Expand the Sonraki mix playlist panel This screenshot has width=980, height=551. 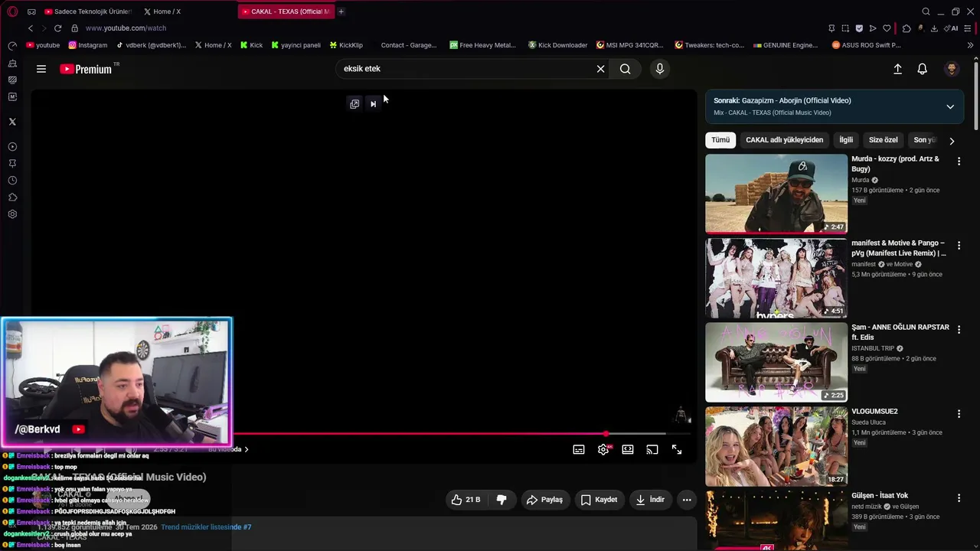[x=950, y=106]
